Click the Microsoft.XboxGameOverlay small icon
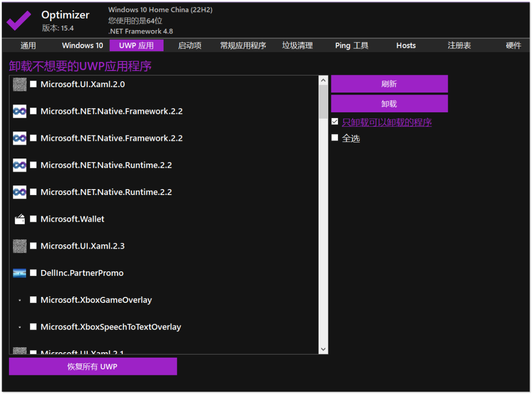This screenshot has width=532, height=394. pos(20,300)
